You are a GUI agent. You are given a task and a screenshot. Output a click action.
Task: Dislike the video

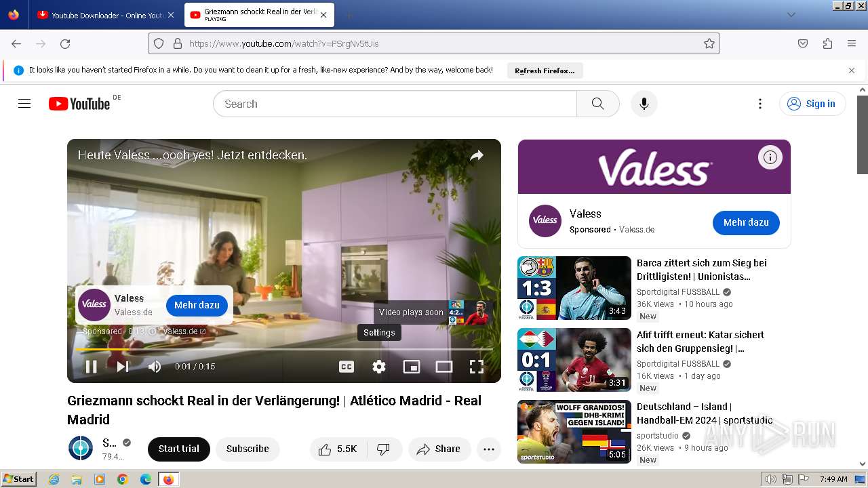click(384, 449)
